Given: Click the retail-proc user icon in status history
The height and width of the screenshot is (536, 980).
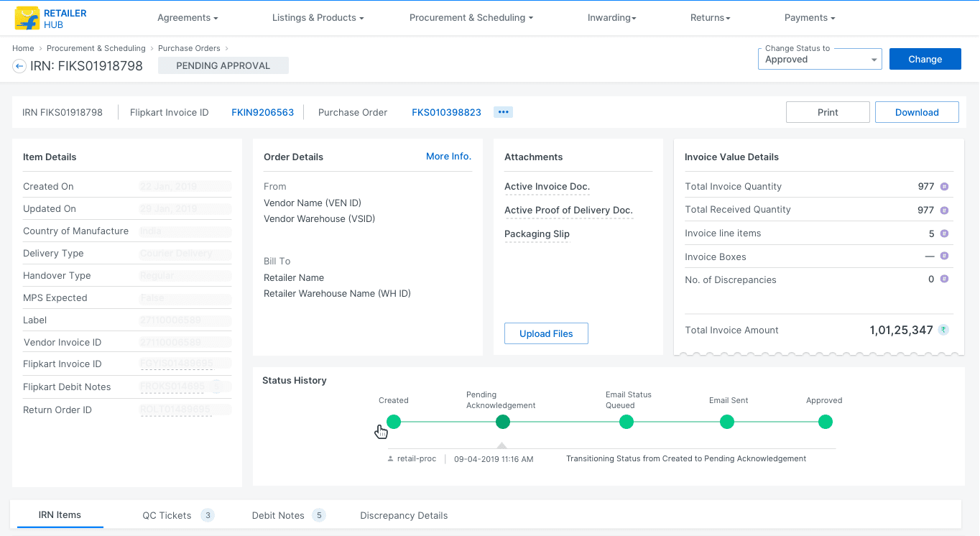Looking at the screenshot, I should coord(390,458).
